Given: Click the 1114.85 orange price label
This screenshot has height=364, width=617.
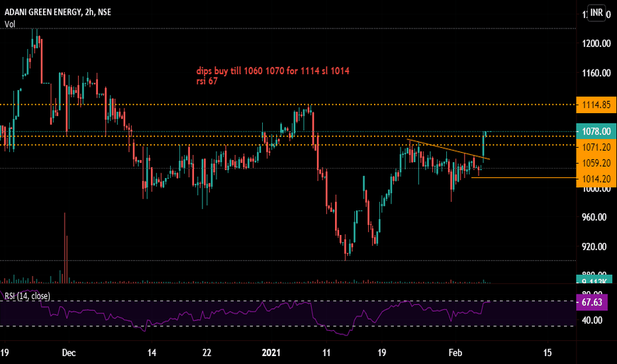Looking at the screenshot, I should 596,105.
